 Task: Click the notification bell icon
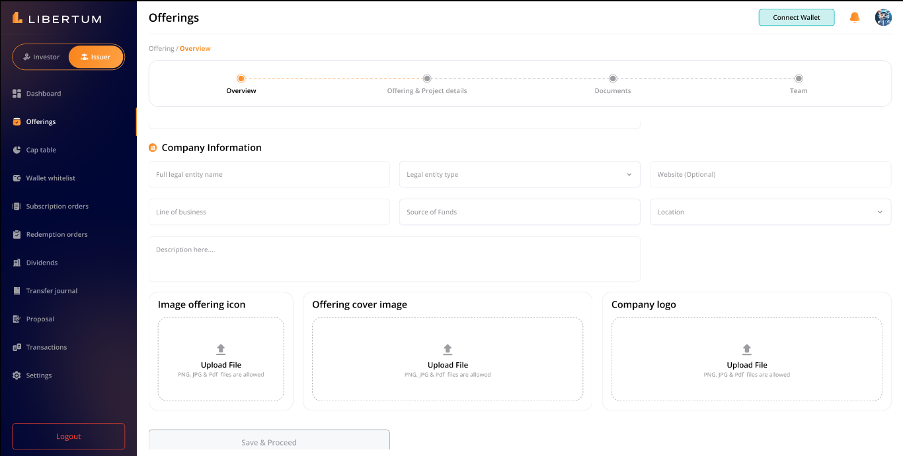(x=854, y=18)
